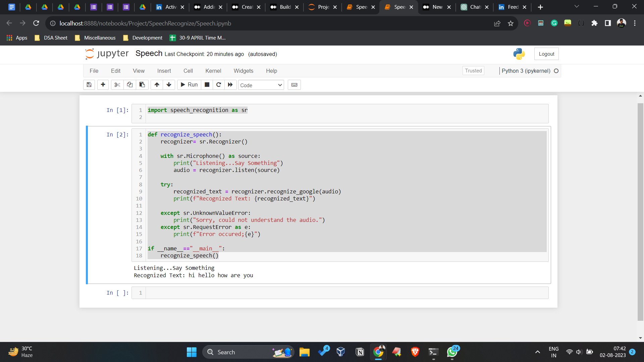Image resolution: width=644 pixels, height=362 pixels.
Task: Click the Run button
Action: (189, 85)
